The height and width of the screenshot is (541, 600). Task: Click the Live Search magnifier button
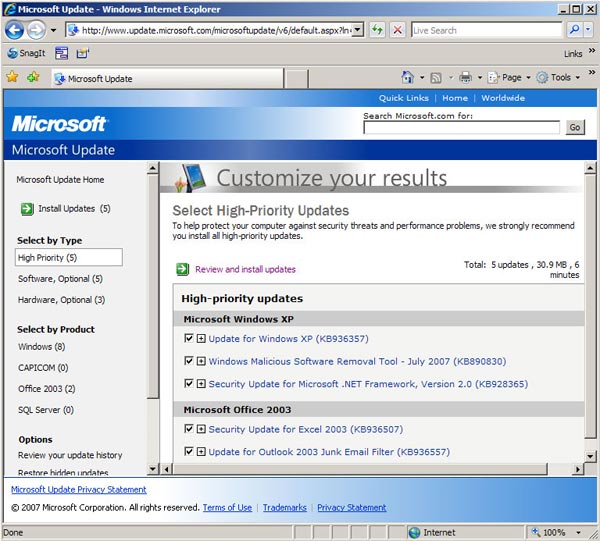(574, 29)
